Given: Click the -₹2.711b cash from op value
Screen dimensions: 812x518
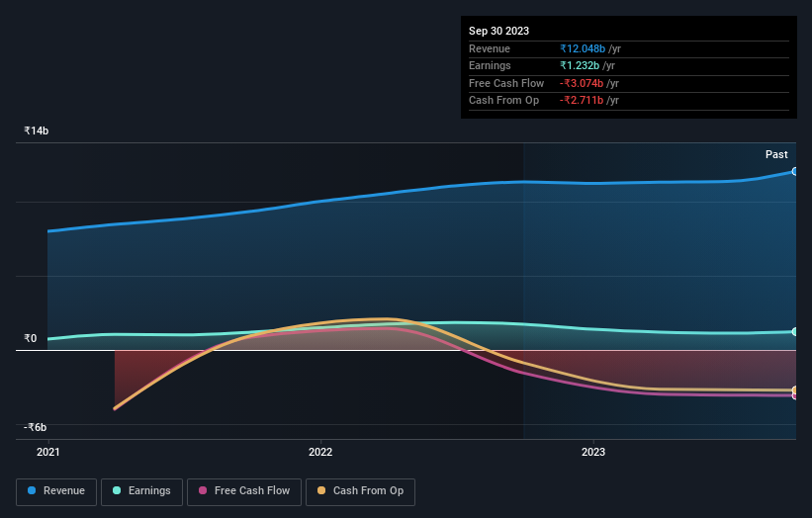Looking at the screenshot, I should (582, 101).
